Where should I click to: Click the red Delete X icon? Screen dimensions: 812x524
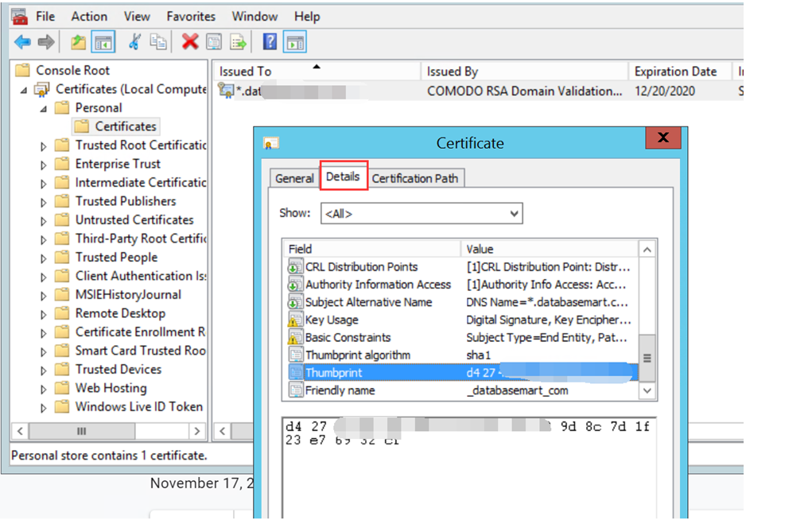(190, 42)
